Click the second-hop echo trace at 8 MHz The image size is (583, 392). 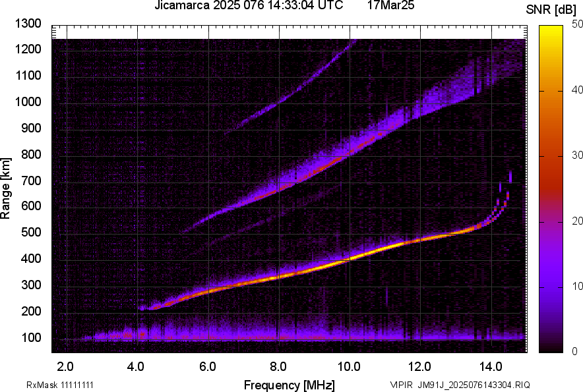(279, 190)
